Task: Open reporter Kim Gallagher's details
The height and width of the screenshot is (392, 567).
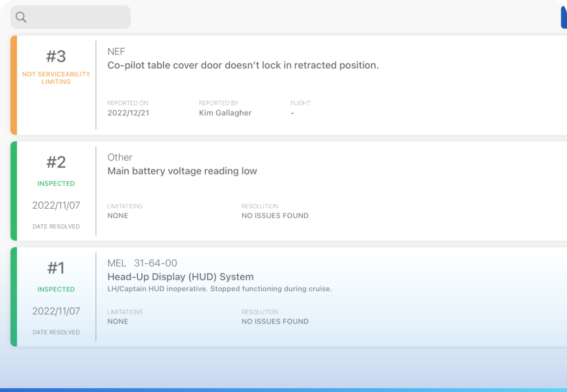Action: coord(225,113)
